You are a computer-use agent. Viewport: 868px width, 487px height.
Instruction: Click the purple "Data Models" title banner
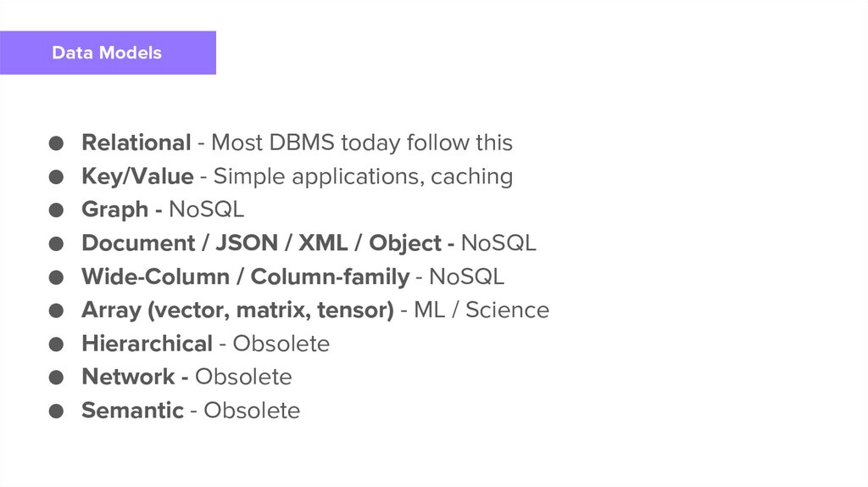[108, 53]
